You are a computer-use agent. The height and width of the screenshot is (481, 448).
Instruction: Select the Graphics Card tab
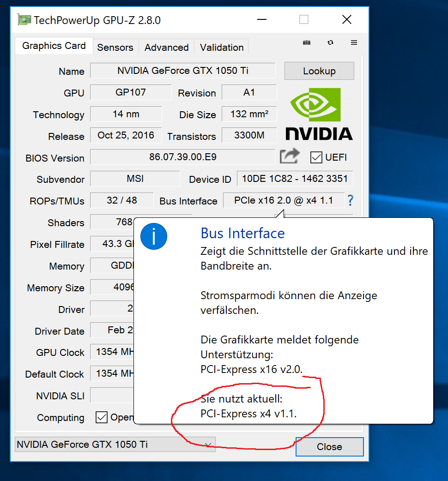pos(54,46)
